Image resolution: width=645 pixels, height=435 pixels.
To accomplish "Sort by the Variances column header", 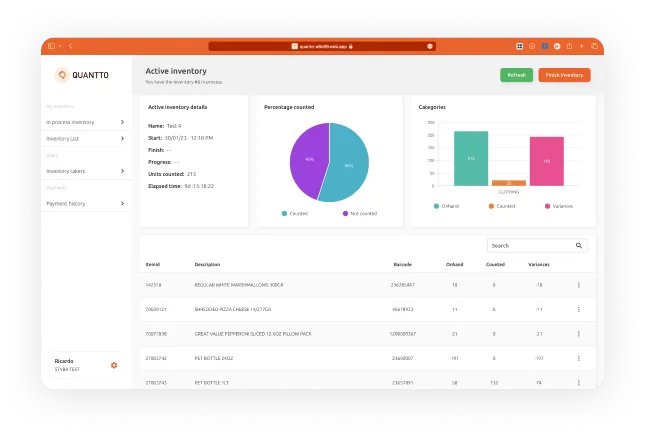I will tap(538, 264).
